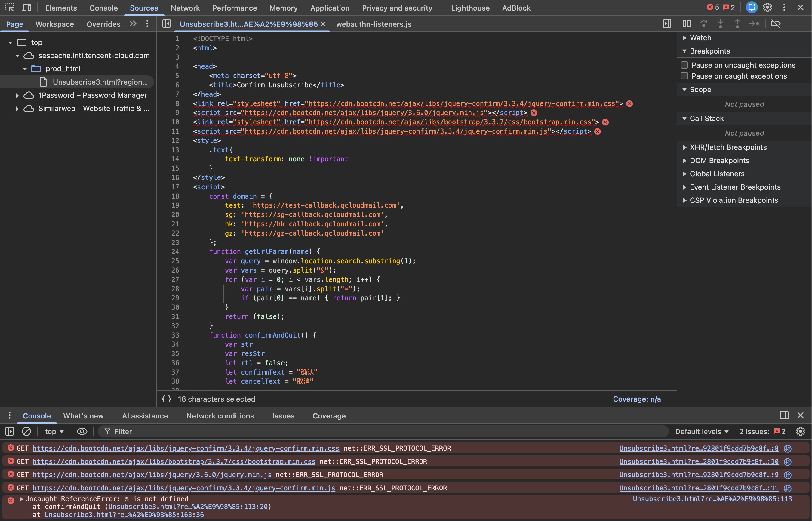This screenshot has width=812, height=521.
Task: Pretty print the source with the braces icon
Action: (166, 399)
